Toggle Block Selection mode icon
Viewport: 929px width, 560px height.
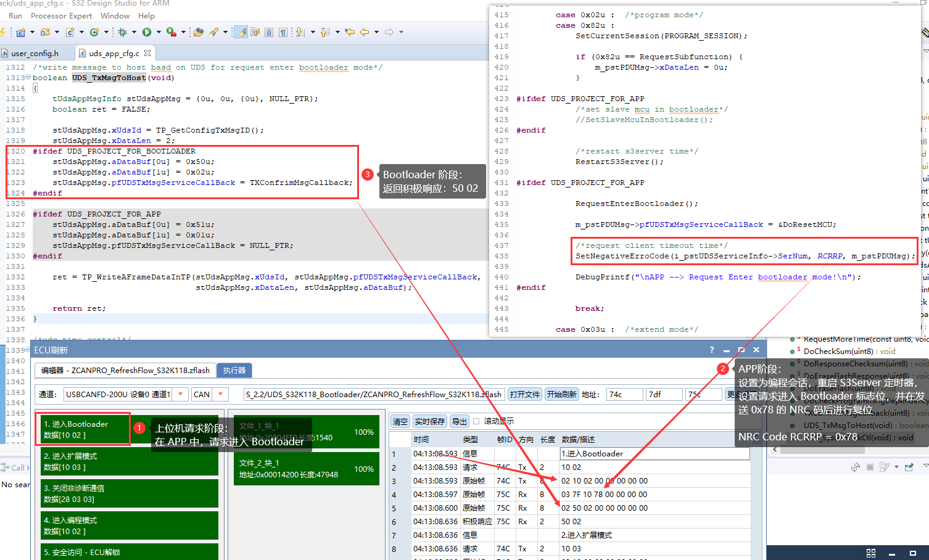[269, 32]
